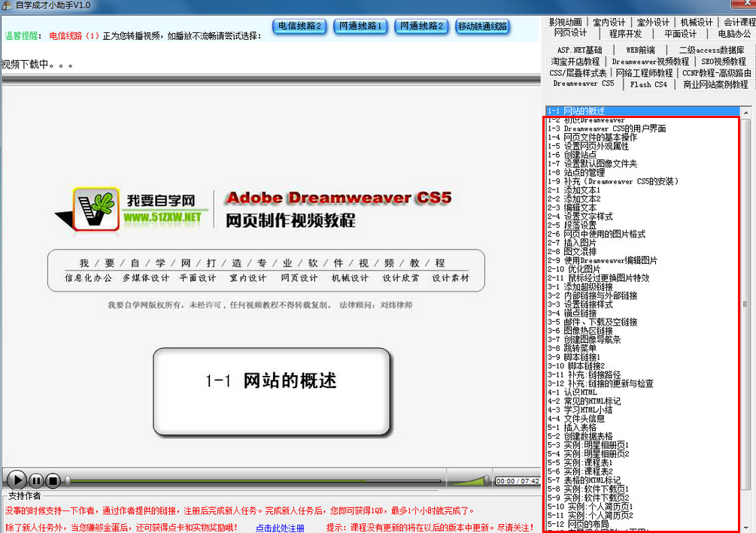Select lesson 4-4 文件头信息

tap(643, 419)
